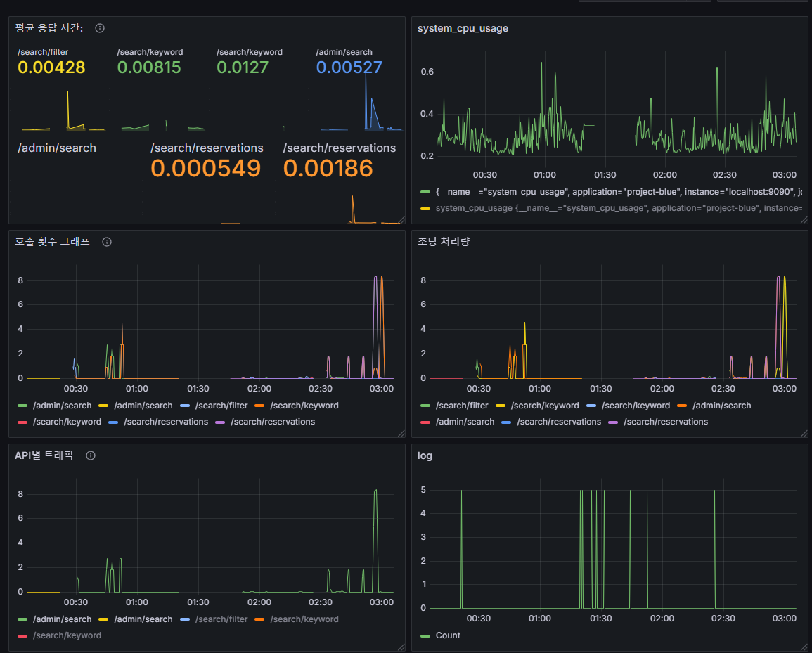Click resize handle of 초당 처리량 panel

[804, 434]
